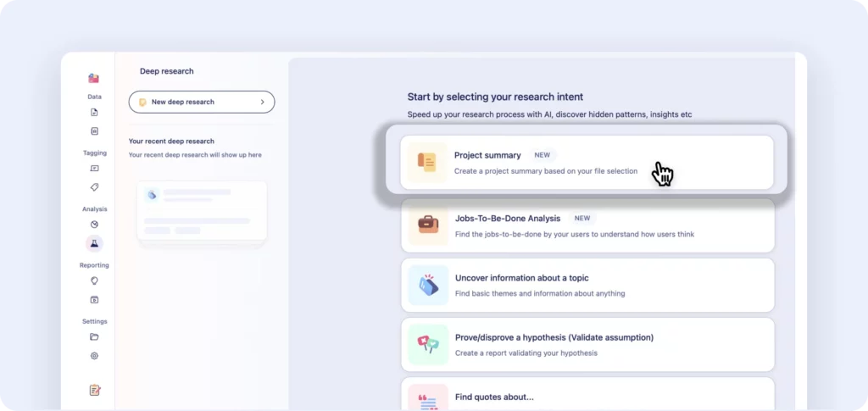Click 'Create a report validating your hypothesis' text
The image size is (868, 411).
[526, 353]
